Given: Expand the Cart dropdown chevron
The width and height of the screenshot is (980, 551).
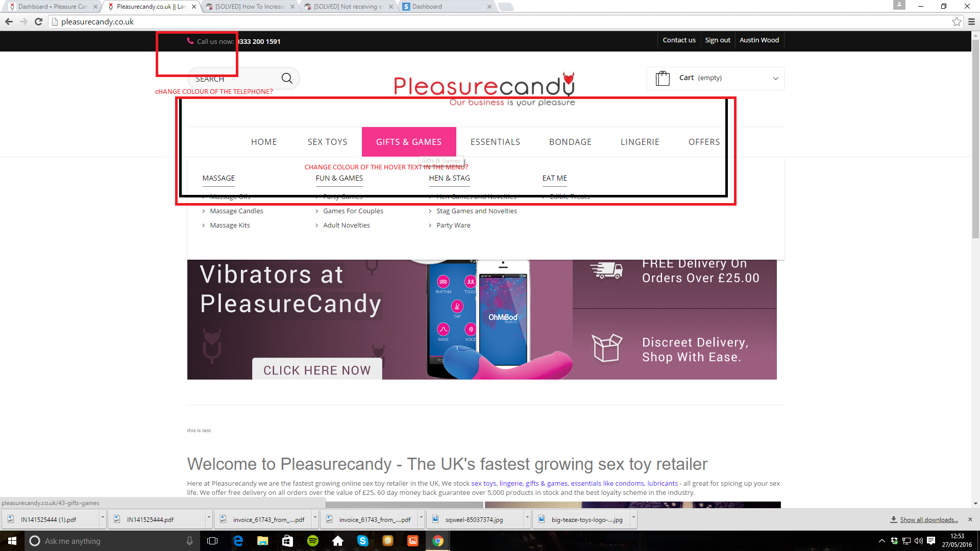Looking at the screenshot, I should [x=775, y=79].
